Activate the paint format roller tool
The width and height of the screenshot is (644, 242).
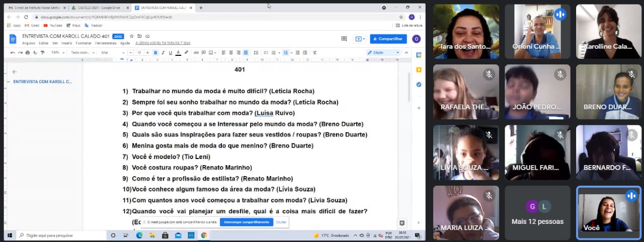[42, 52]
